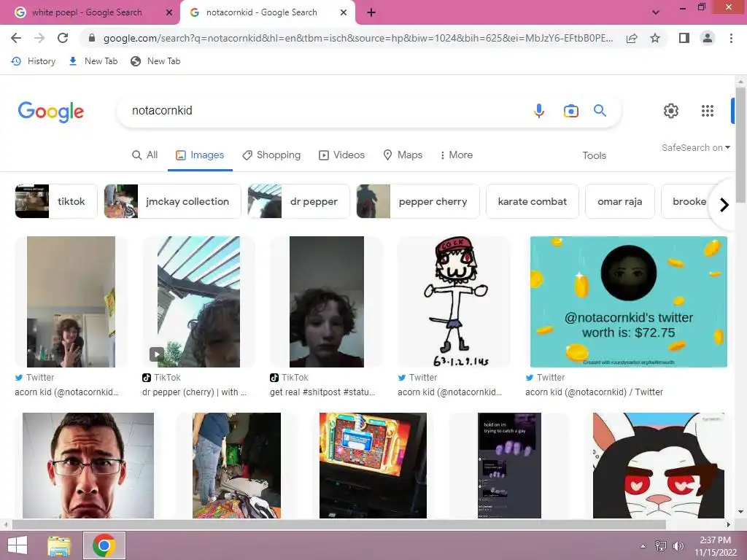Open the twitter worth $72.75 image
Image resolution: width=747 pixels, height=560 pixels.
(628, 302)
